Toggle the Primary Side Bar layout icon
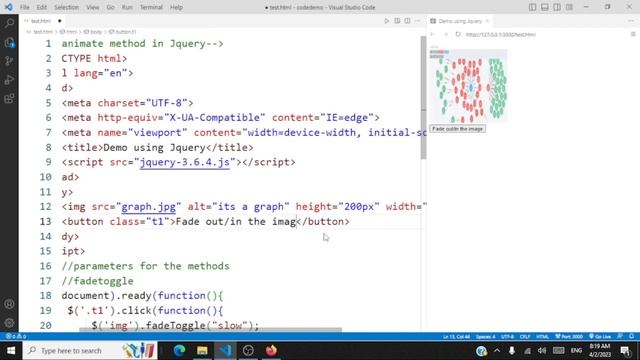This screenshot has height=360, width=640. 532,7
